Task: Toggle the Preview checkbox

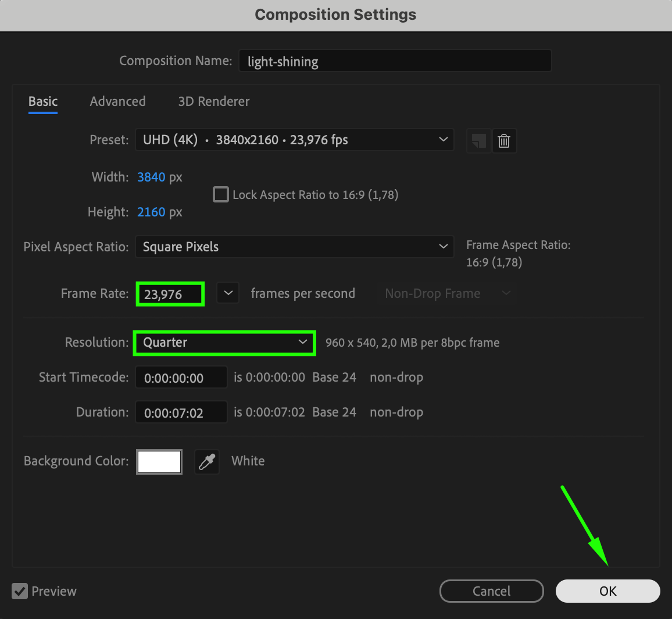Action: (20, 590)
